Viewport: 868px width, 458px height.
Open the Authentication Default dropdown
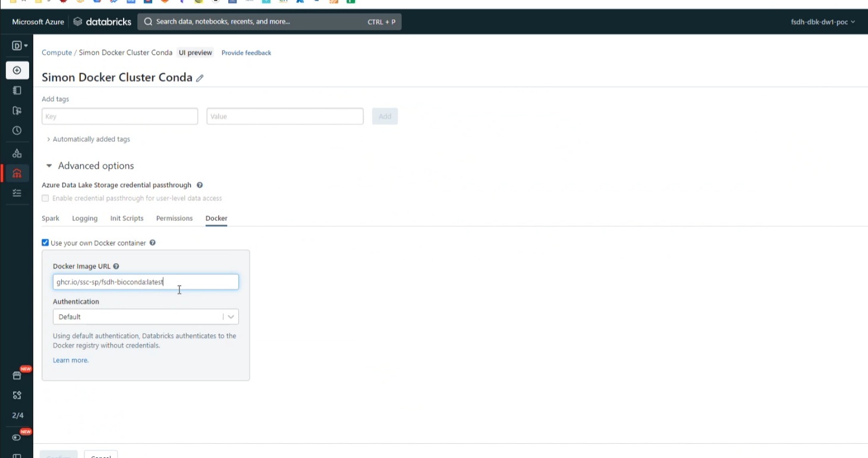pos(146,317)
